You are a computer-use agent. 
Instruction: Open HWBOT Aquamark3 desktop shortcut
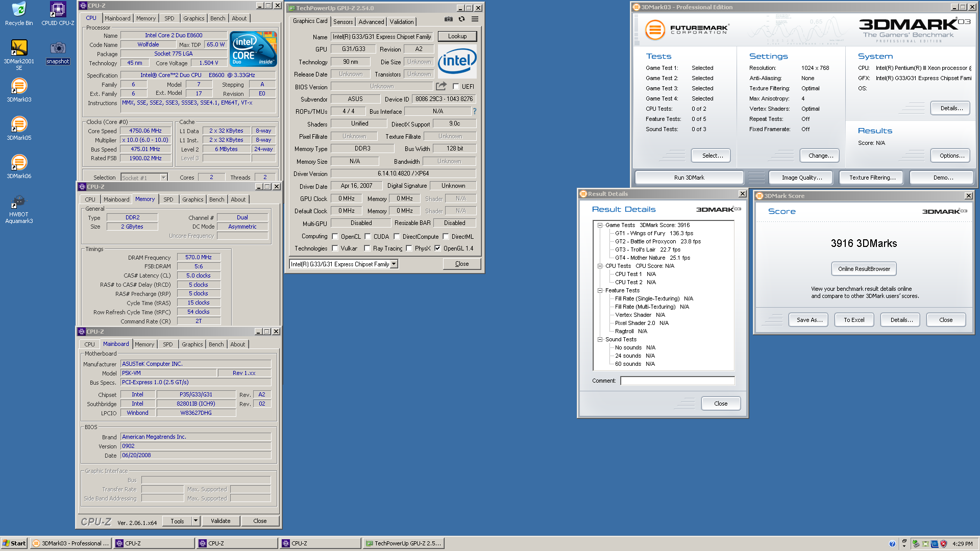coord(19,209)
